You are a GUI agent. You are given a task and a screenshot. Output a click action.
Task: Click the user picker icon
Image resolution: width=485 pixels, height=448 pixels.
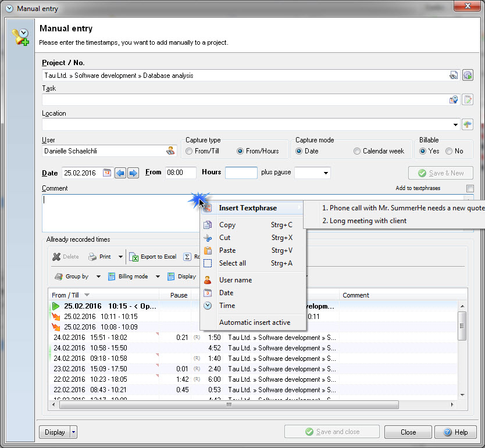pos(170,151)
